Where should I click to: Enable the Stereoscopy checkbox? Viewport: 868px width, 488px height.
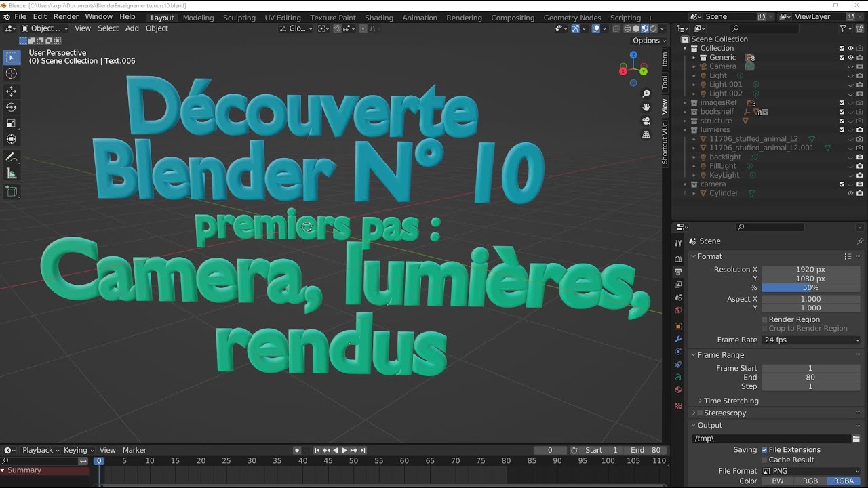pyautogui.click(x=700, y=413)
